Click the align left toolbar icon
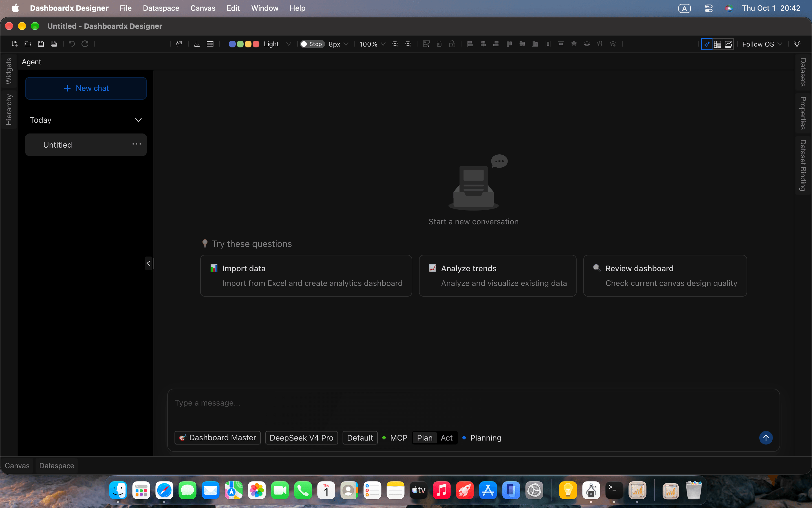This screenshot has width=812, height=508. tap(470, 44)
